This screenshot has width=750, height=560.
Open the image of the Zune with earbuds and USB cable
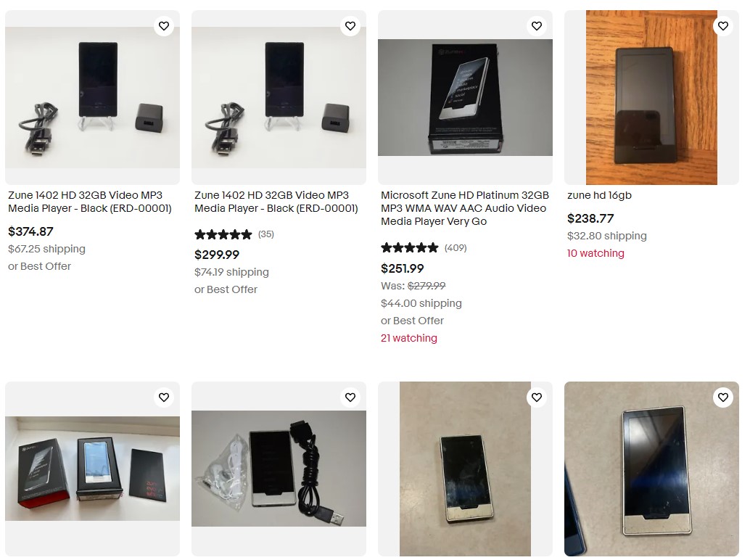click(279, 469)
